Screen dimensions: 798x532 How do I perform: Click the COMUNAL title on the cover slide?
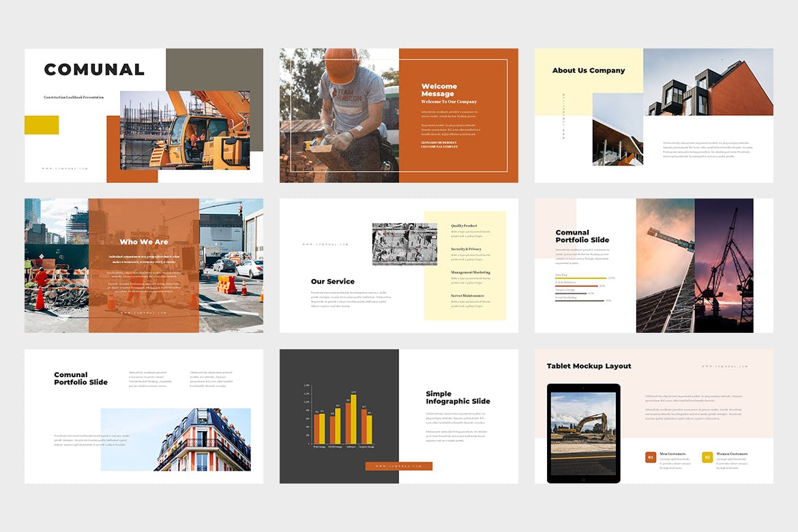click(x=94, y=69)
